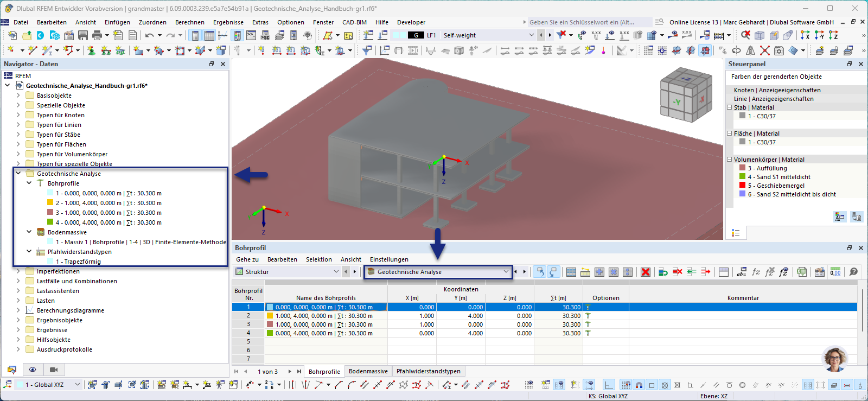Open the 1 - Global XYZ coordinate dropdown

48,385
